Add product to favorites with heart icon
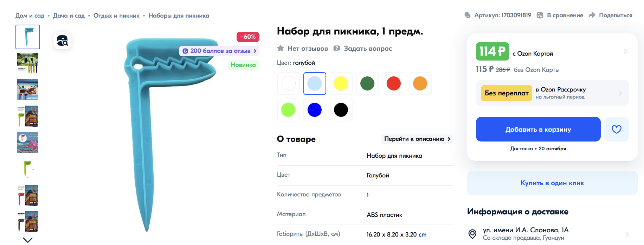 click(x=616, y=129)
